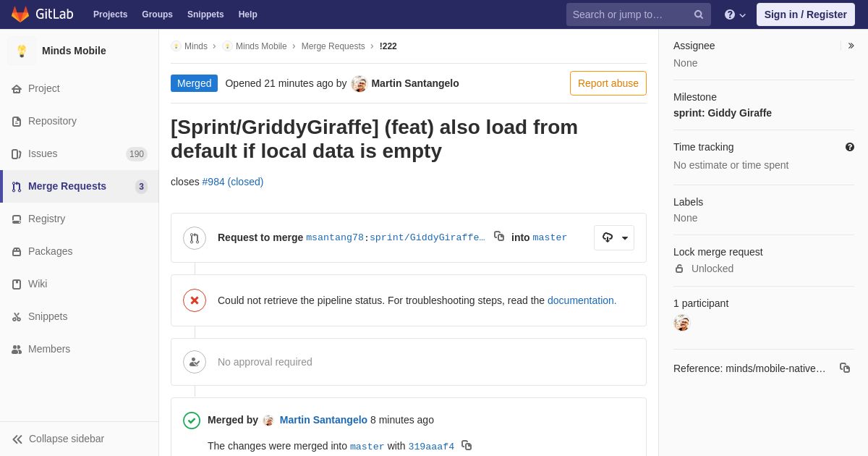Copy the merge commit SHA icon
Viewport: 868px width, 456px height.
[x=467, y=445]
